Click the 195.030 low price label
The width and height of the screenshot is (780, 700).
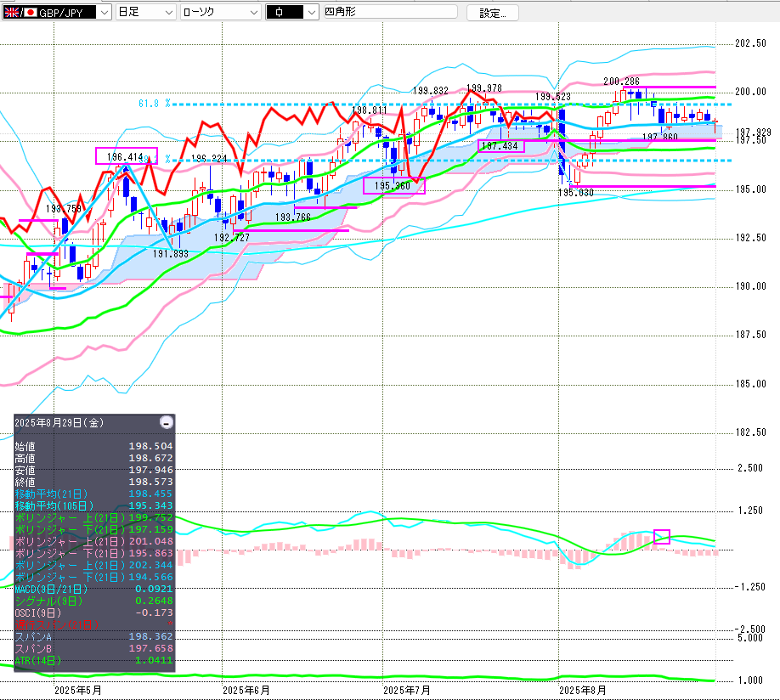tap(576, 193)
